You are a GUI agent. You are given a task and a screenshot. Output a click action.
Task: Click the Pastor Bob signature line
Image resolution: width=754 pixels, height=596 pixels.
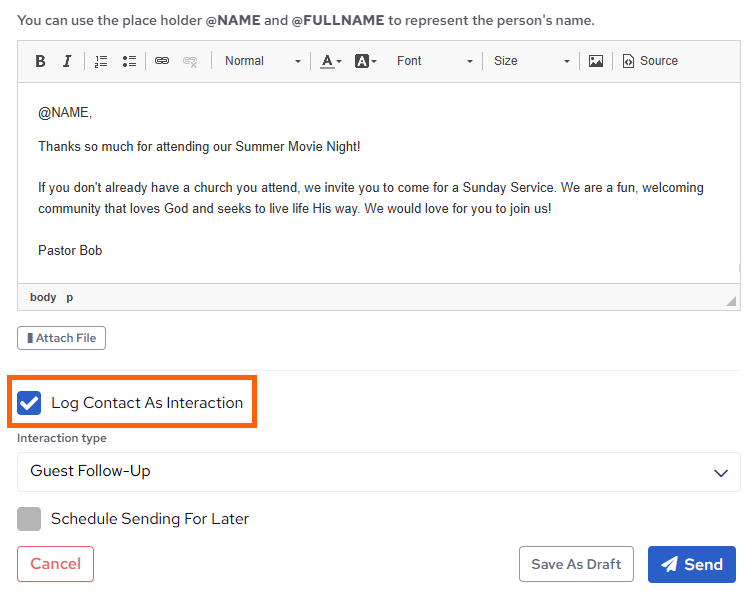[70, 250]
